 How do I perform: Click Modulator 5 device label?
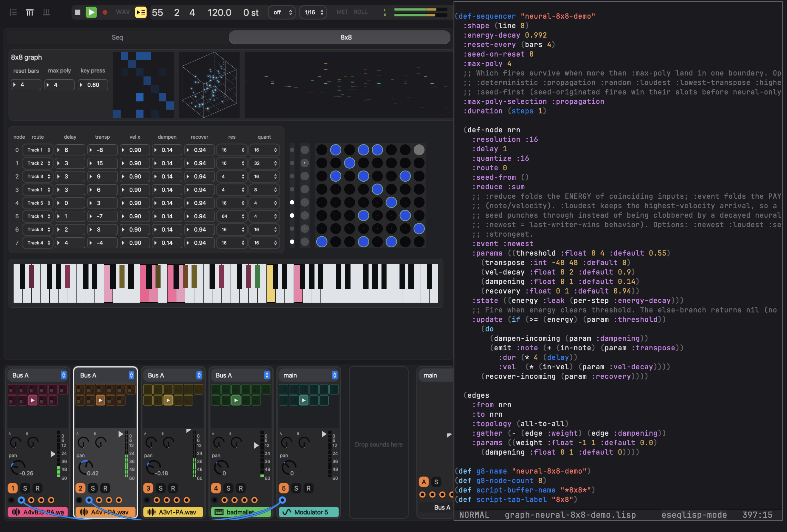point(308,512)
